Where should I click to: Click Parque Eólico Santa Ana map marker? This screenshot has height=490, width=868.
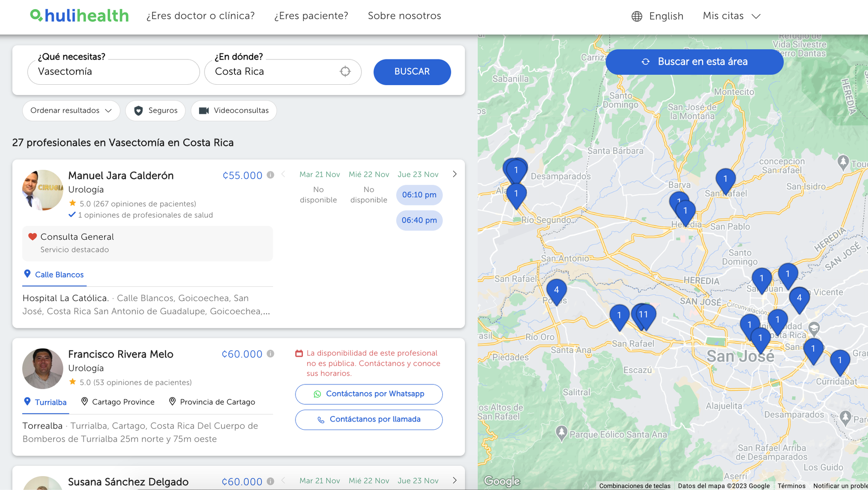[562, 432]
